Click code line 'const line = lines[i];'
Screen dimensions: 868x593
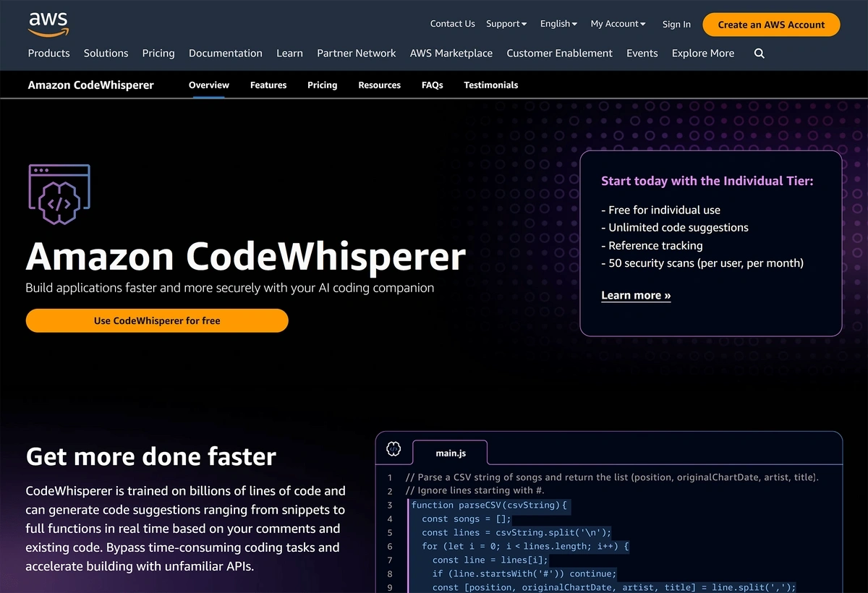tap(490, 560)
